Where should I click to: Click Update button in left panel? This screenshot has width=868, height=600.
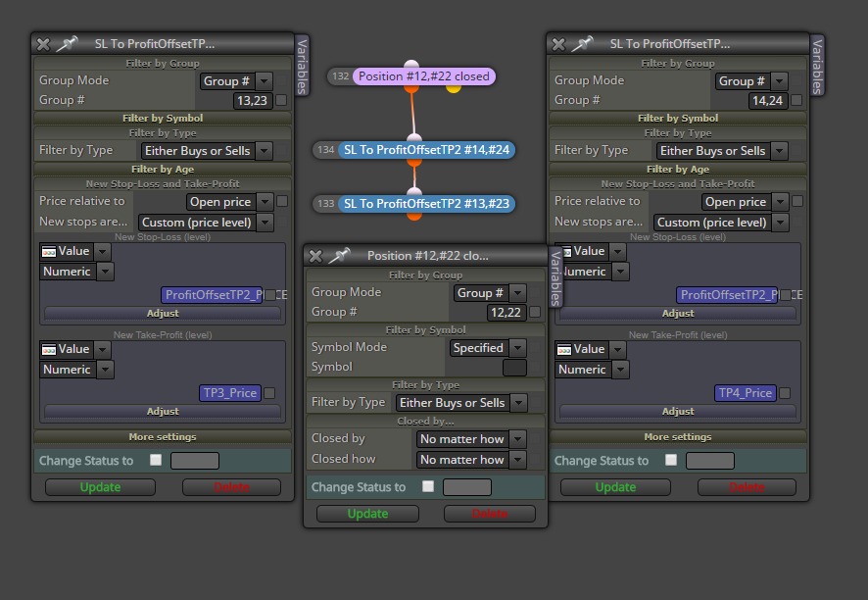point(100,487)
